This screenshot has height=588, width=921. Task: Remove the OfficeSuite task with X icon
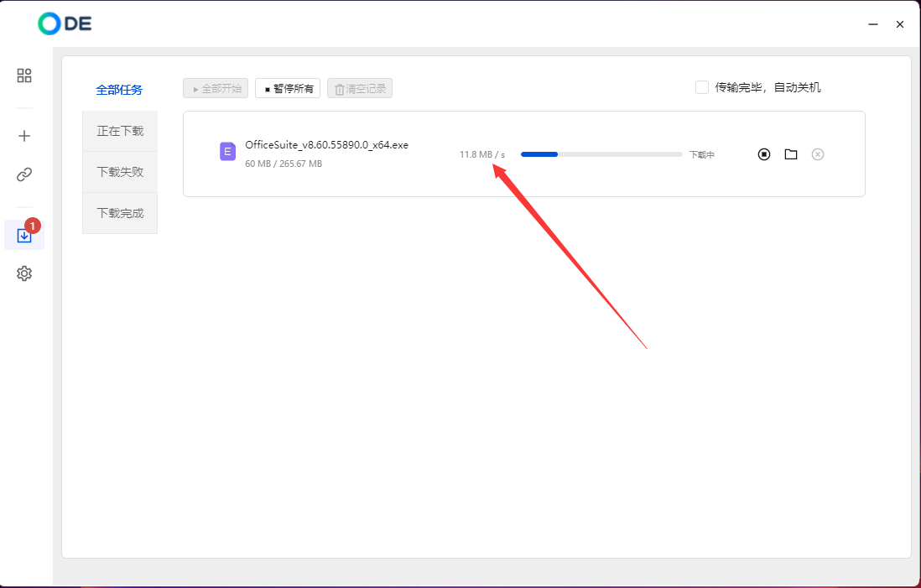(x=818, y=154)
